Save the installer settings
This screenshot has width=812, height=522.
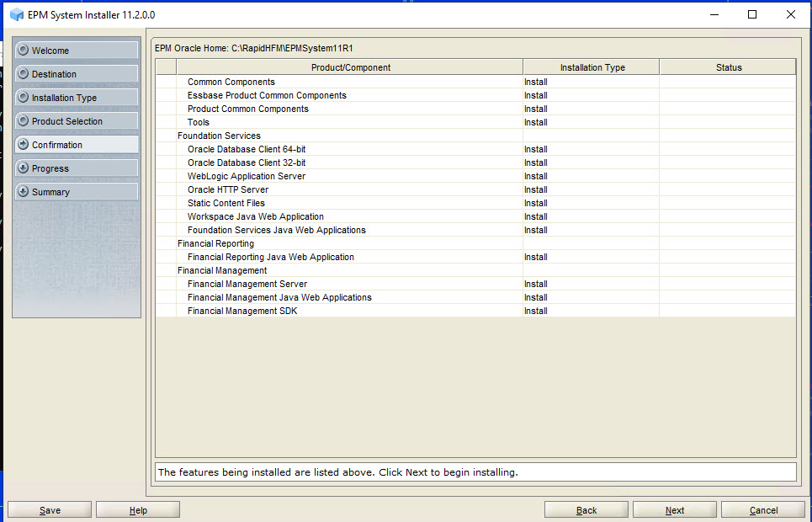50,510
